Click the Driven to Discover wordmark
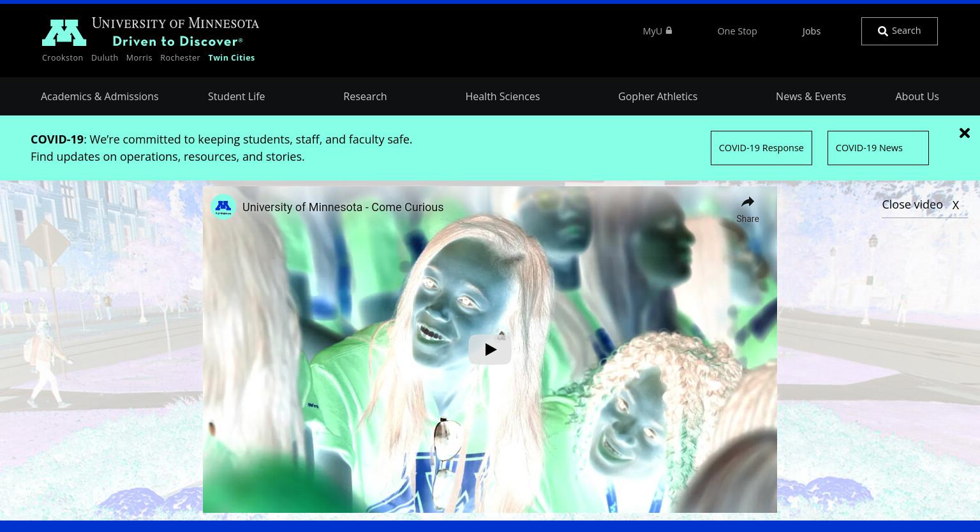This screenshot has height=532, width=980. (177, 41)
